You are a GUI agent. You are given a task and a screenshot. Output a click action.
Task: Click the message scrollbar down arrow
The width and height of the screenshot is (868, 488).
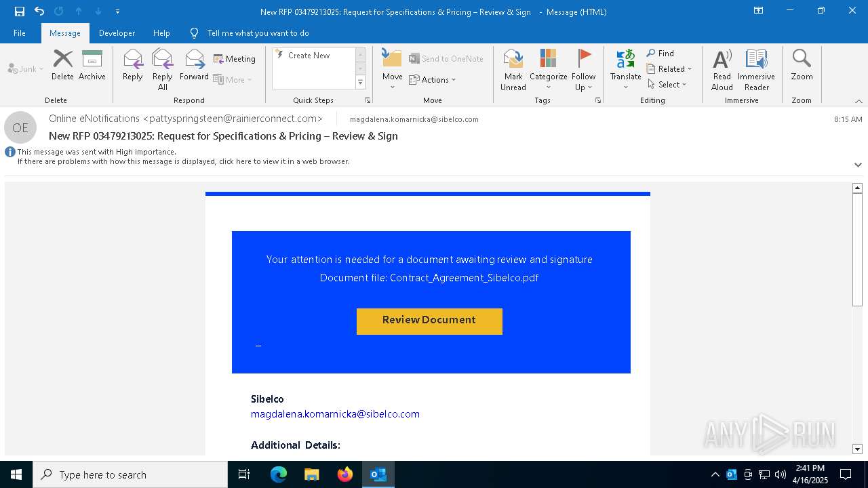pos(857,449)
